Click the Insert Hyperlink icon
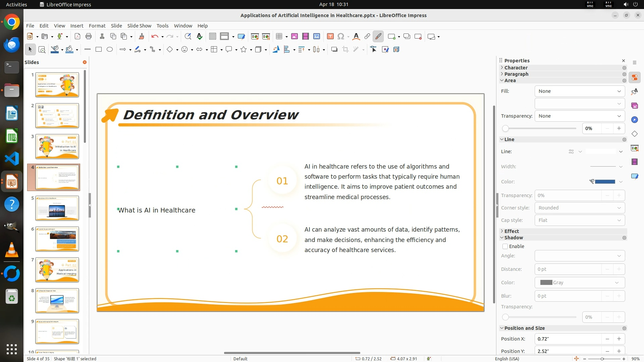 tap(367, 37)
